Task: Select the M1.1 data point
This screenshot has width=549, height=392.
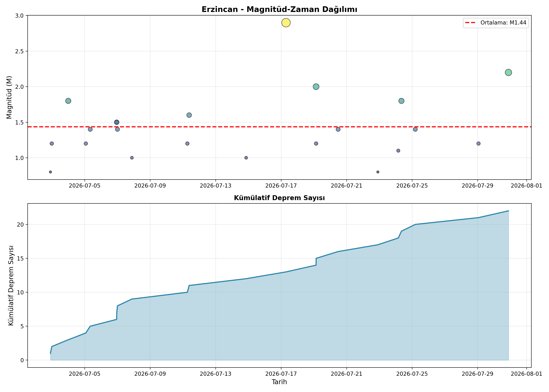Action: tap(398, 151)
